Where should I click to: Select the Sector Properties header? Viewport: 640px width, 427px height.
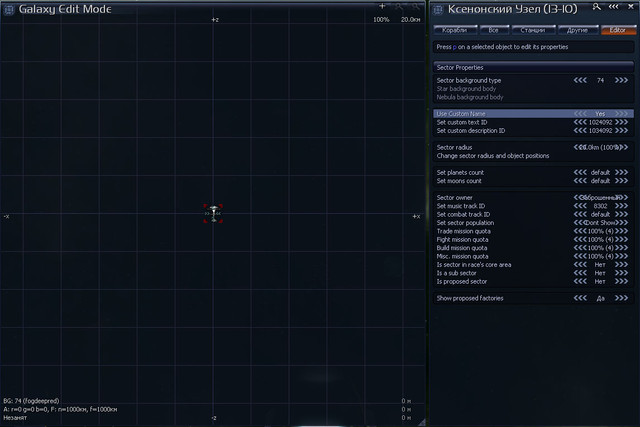tap(533, 67)
